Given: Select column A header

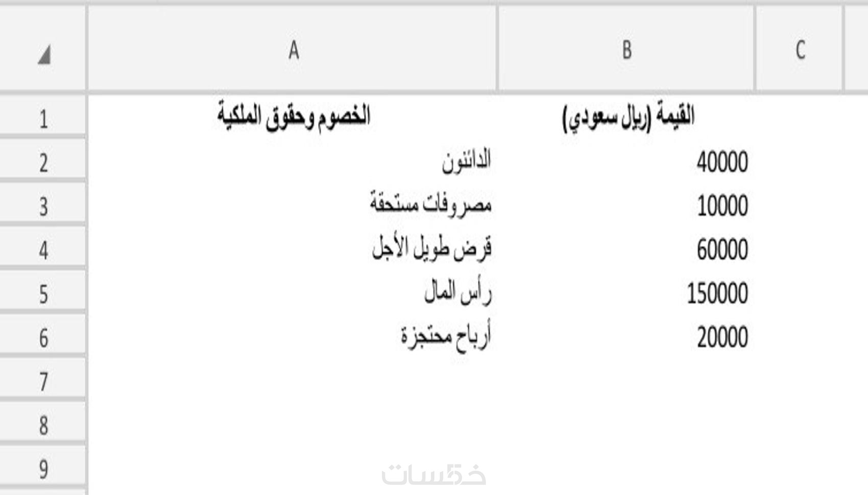Looking at the screenshot, I should [x=293, y=50].
